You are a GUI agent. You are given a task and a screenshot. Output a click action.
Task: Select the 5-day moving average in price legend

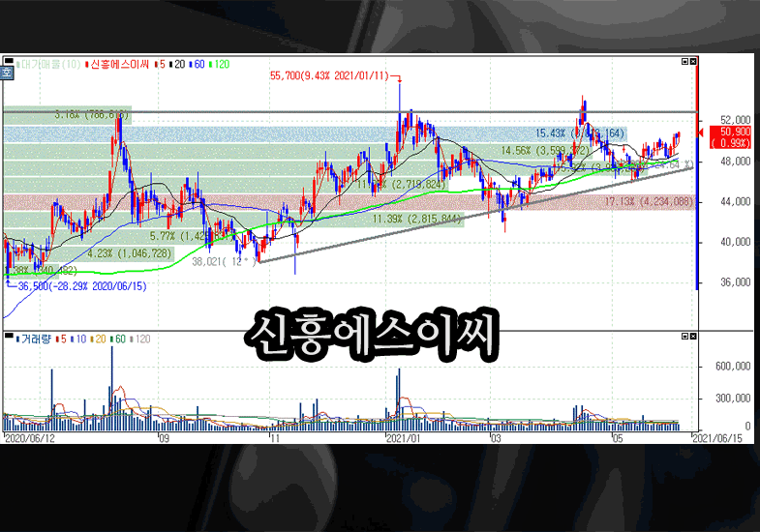coord(160,65)
